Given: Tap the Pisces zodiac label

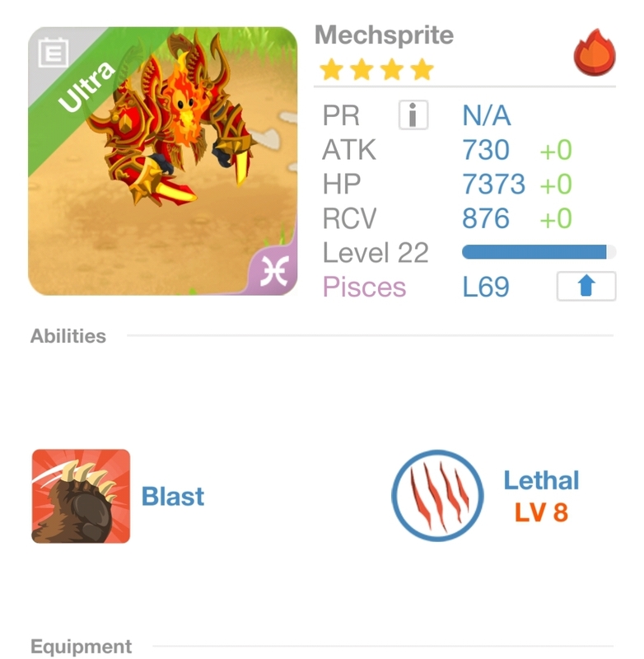Looking at the screenshot, I should click(364, 287).
